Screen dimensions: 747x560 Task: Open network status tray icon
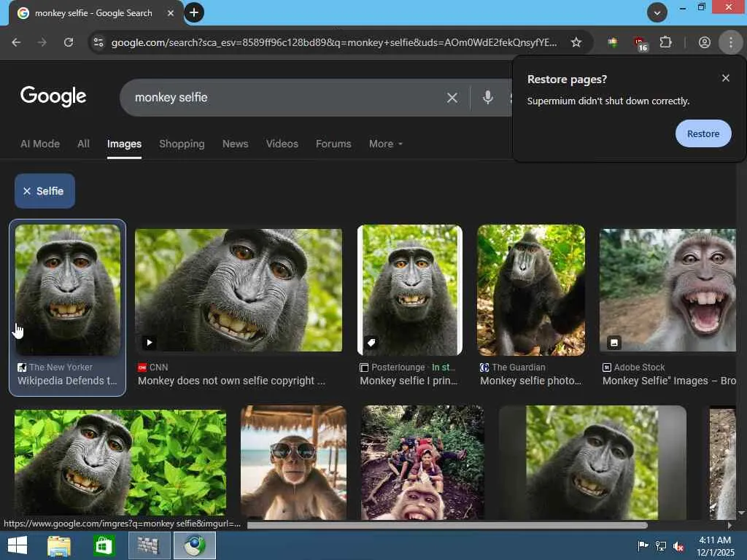(x=661, y=545)
